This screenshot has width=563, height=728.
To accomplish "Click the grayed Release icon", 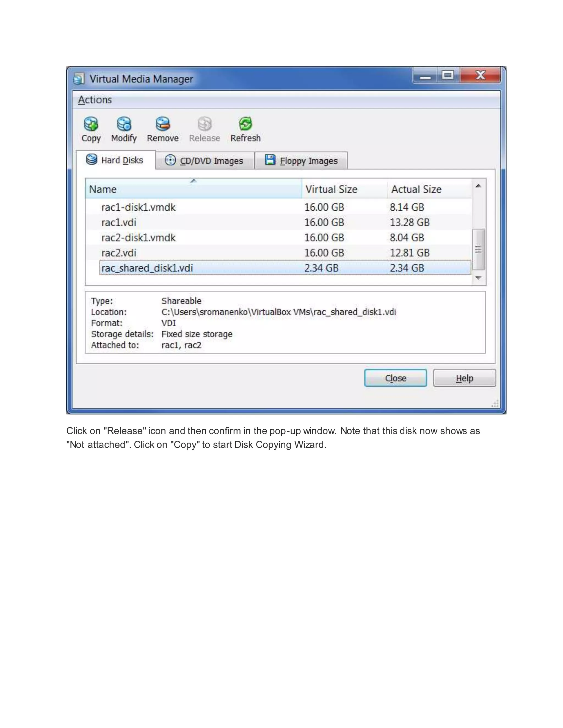I will click(x=205, y=124).
